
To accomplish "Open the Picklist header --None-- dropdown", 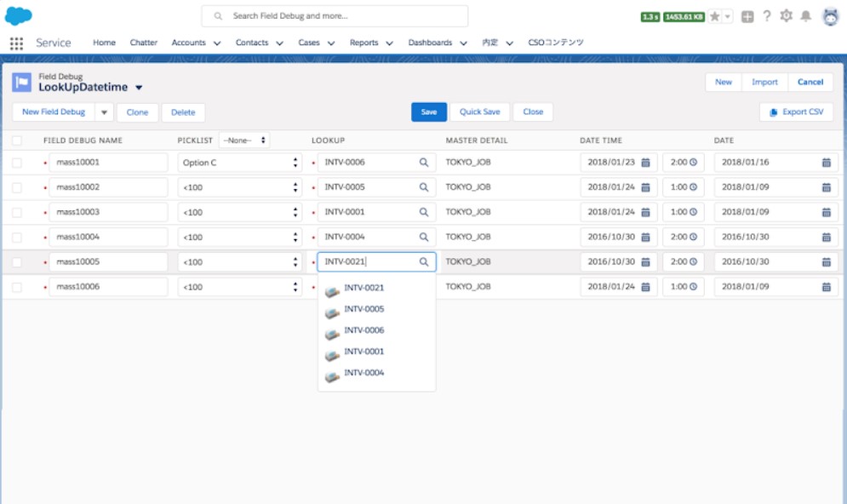I will pos(244,140).
